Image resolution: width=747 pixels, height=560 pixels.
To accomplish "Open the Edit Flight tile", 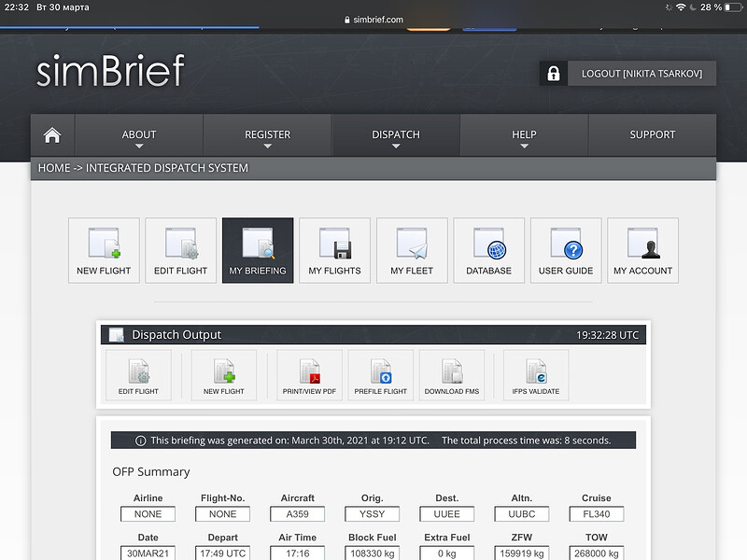I will click(180, 250).
